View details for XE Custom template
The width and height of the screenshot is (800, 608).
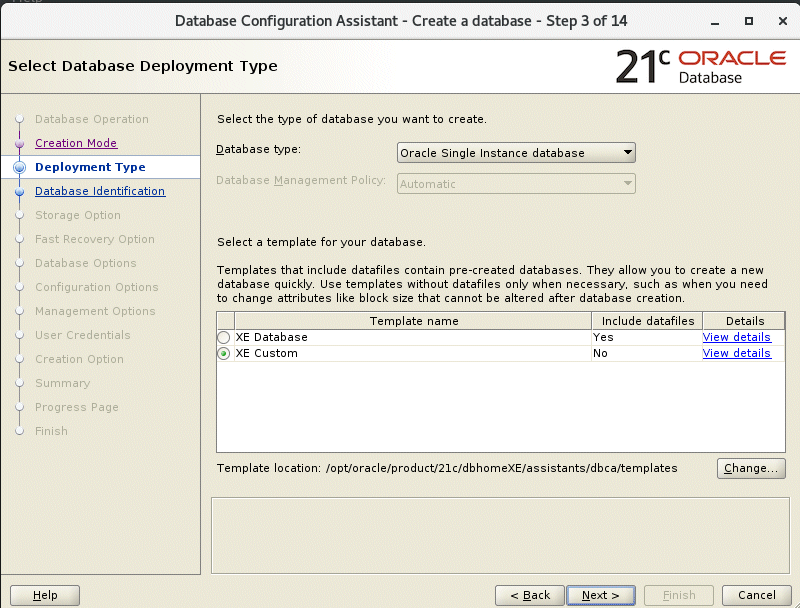[736, 353]
